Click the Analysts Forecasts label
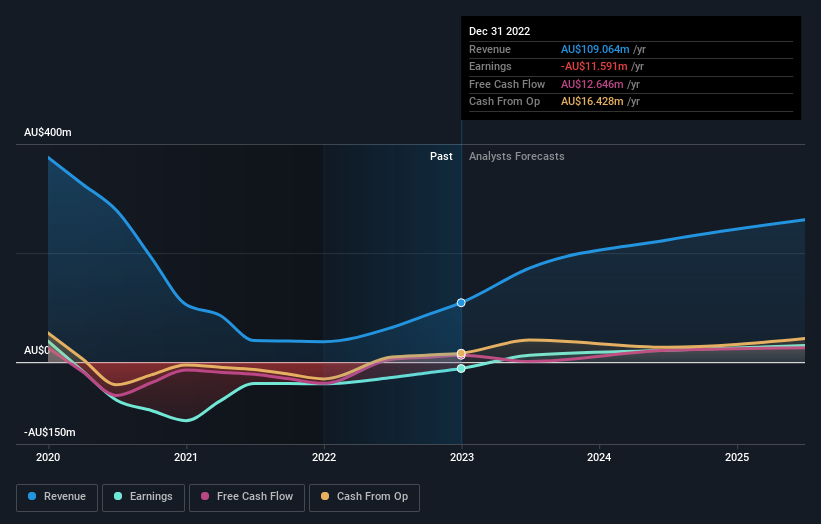Image resolution: width=821 pixels, height=524 pixels. coord(517,156)
